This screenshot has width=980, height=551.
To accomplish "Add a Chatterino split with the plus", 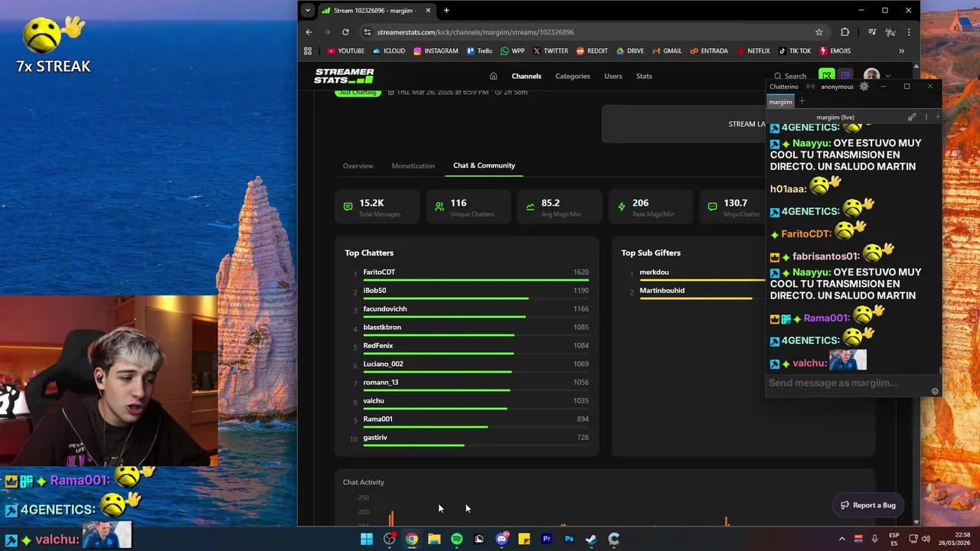I will pyautogui.click(x=937, y=117).
